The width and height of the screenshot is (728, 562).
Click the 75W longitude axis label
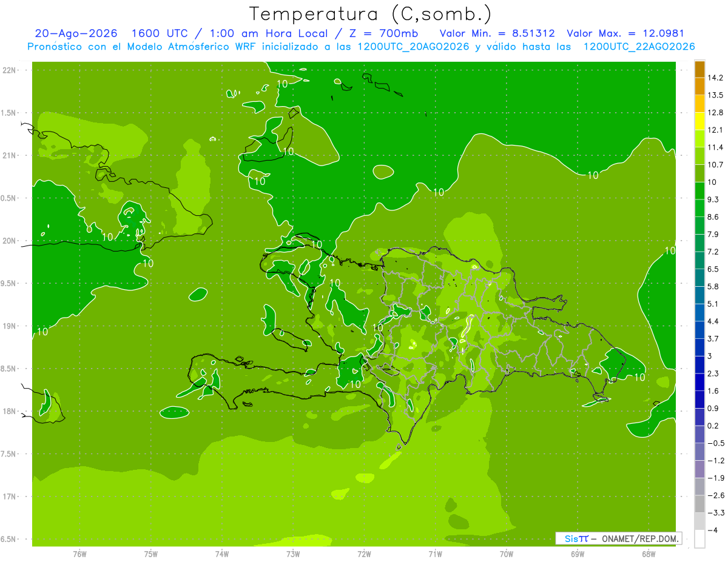150,554
